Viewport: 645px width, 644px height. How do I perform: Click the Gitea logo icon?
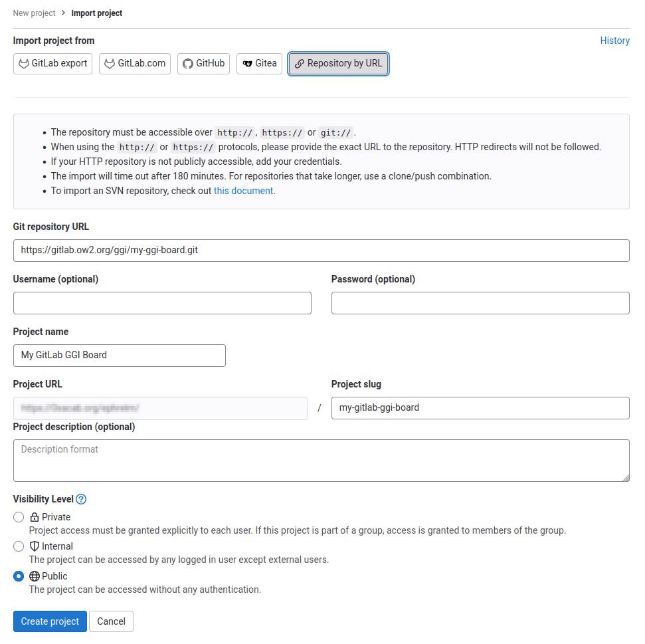click(x=246, y=63)
